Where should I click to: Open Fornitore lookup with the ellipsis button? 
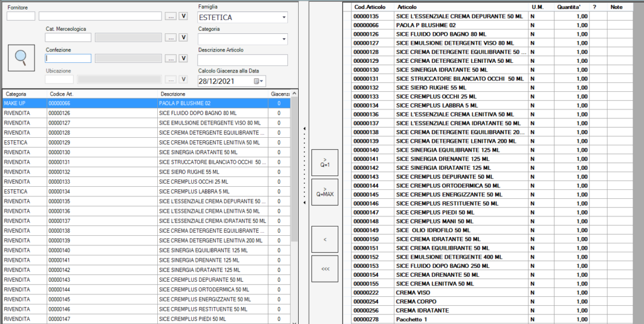coord(170,16)
